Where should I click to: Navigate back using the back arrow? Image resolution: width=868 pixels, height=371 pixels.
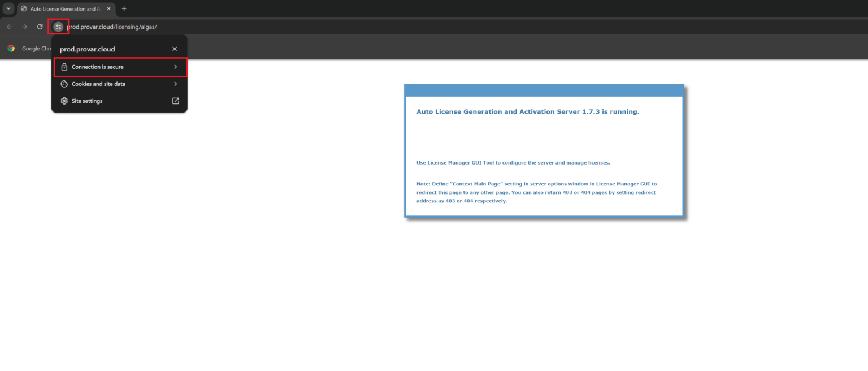9,26
